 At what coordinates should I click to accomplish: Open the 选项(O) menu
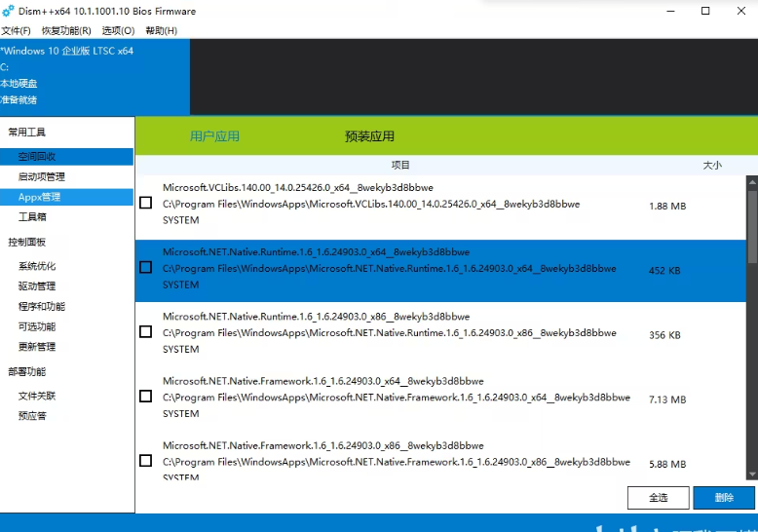click(118, 31)
